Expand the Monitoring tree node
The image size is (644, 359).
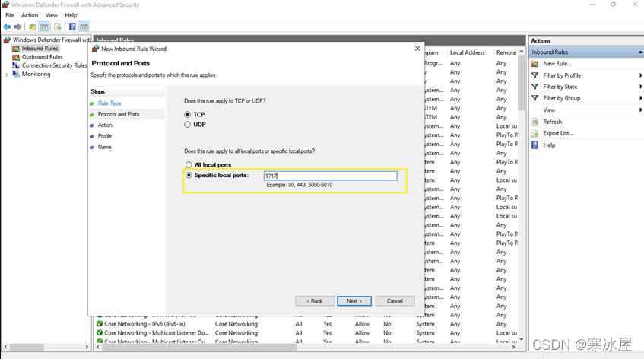click(7, 75)
